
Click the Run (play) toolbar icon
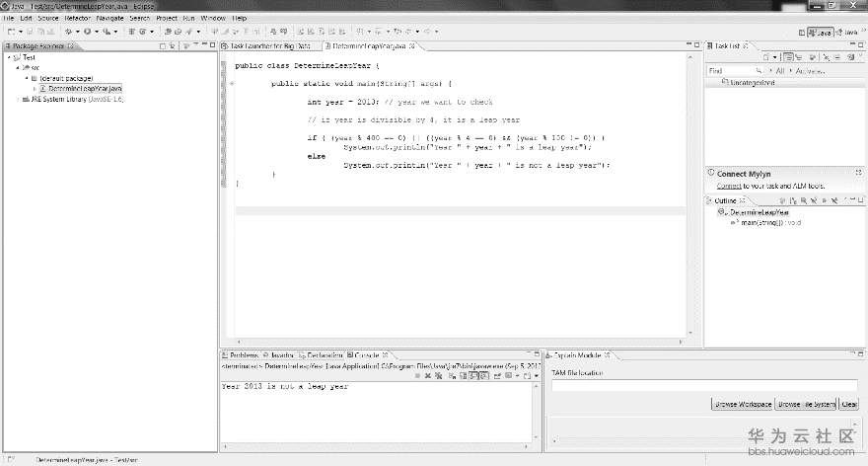click(88, 32)
